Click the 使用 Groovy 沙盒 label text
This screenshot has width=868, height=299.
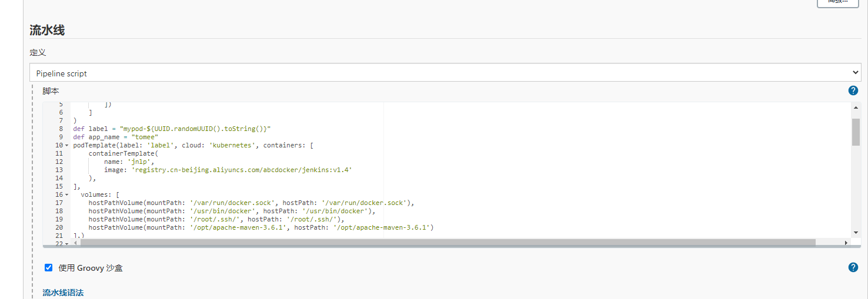coord(91,268)
